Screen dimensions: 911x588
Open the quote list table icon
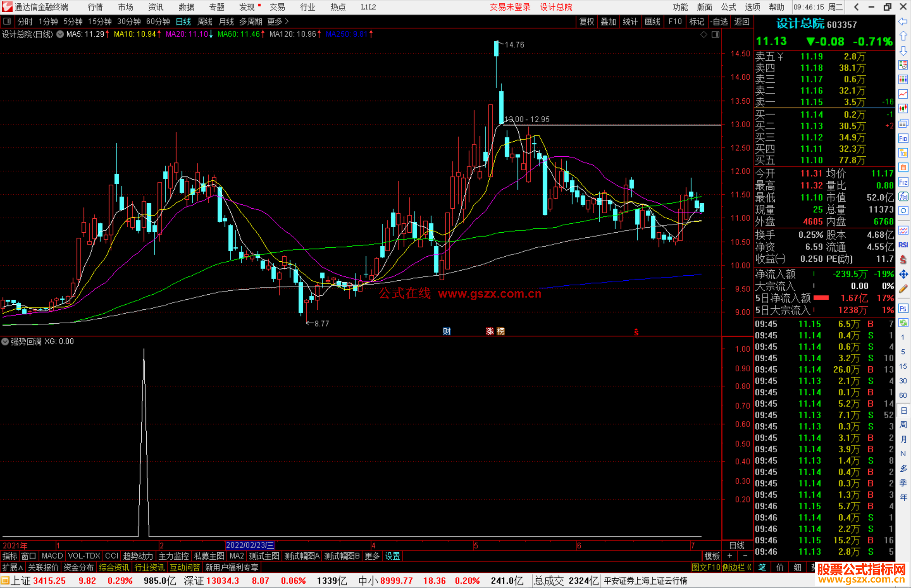coord(903,80)
